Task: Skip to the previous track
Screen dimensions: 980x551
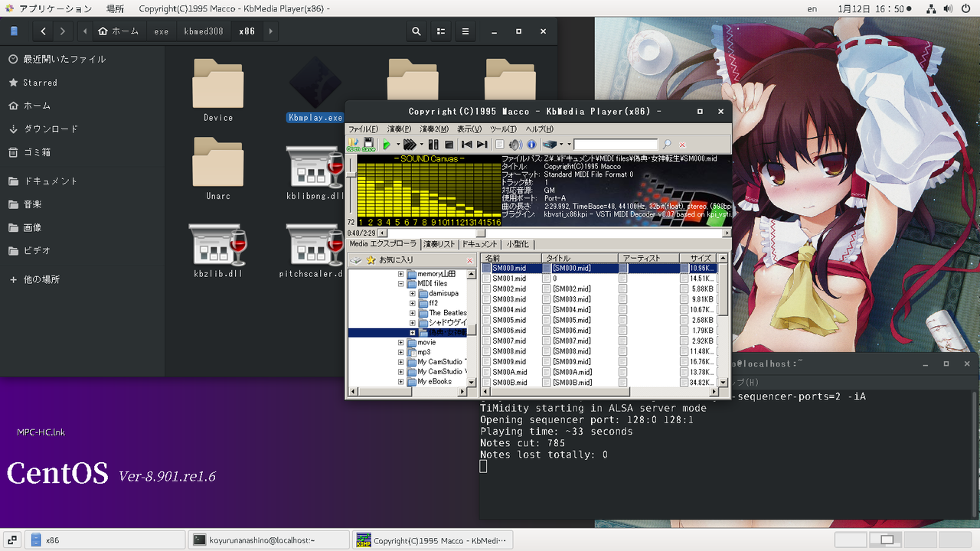Action: click(x=466, y=145)
